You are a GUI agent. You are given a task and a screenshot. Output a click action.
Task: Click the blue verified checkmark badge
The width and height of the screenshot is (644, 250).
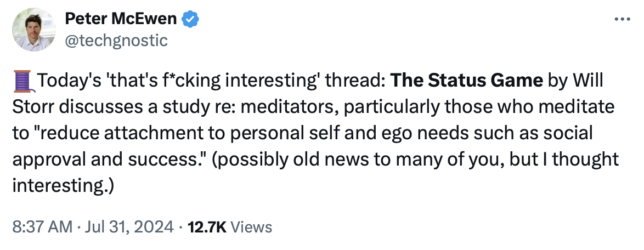click(190, 19)
